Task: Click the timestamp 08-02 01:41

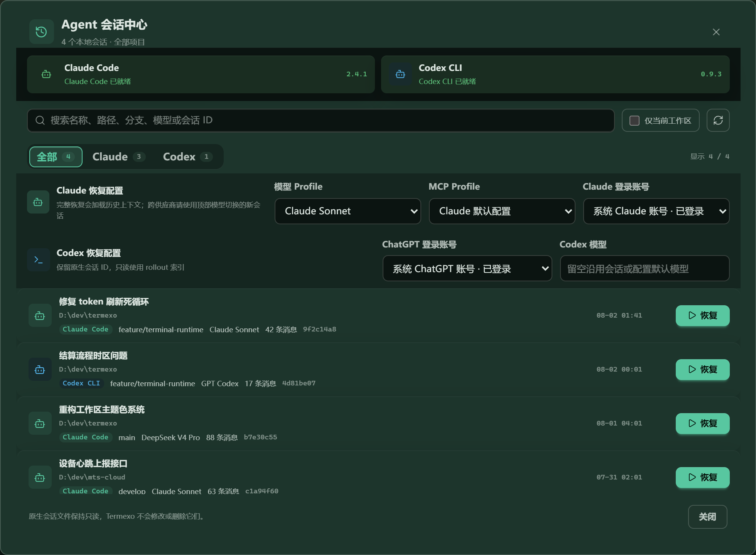Action: 619,315
